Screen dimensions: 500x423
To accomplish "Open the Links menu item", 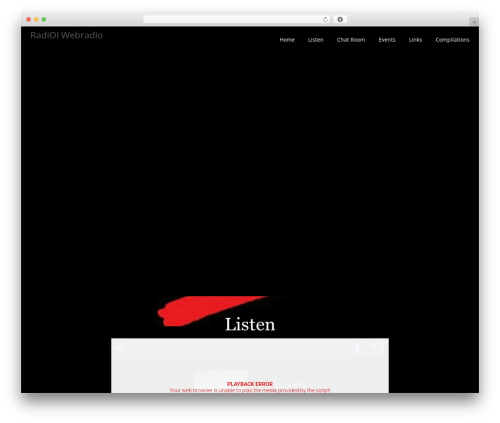I will tap(415, 40).
